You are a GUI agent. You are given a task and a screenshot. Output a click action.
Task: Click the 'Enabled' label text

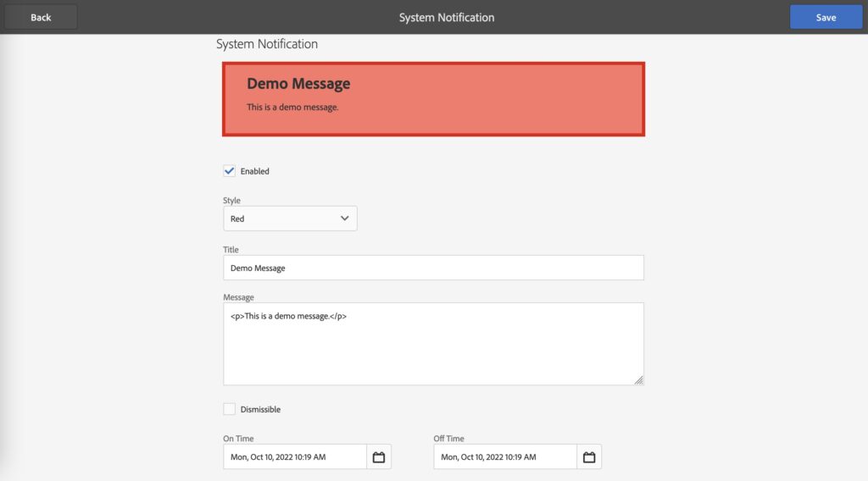(x=254, y=171)
